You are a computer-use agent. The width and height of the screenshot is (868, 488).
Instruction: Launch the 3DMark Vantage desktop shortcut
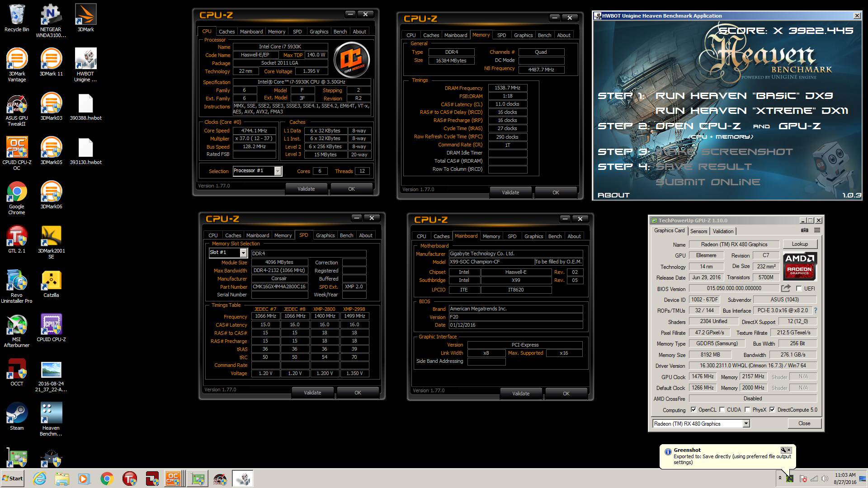click(x=17, y=65)
